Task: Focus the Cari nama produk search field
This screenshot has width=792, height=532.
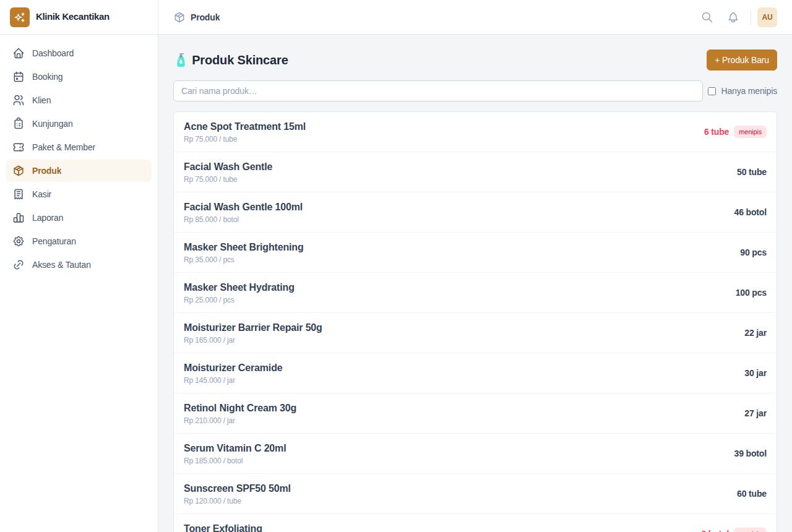Action: 438,91
